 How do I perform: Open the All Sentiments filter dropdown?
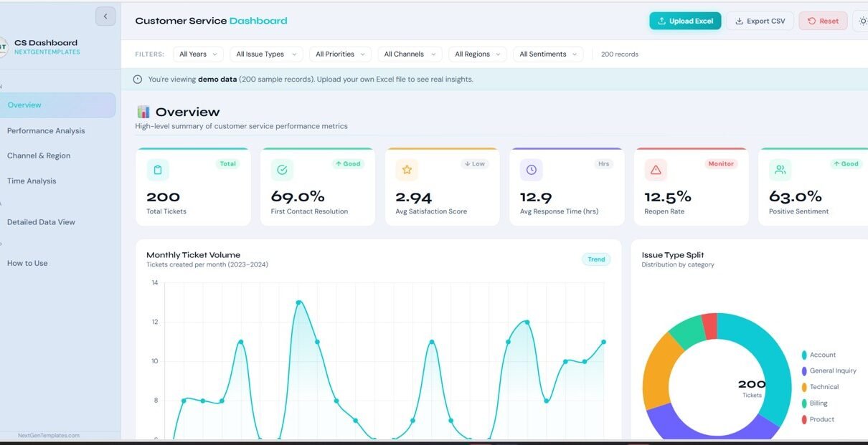[548, 54]
